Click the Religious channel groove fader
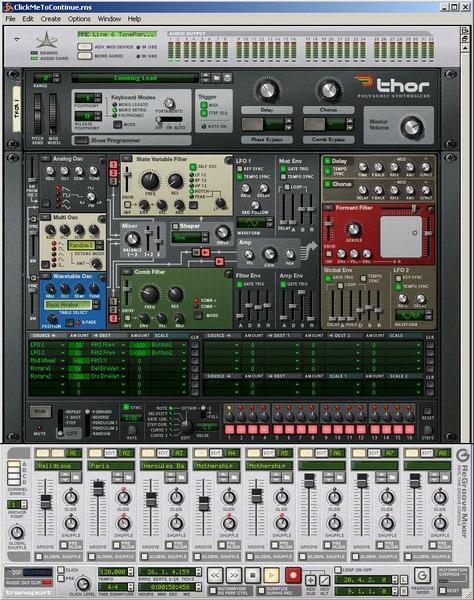This screenshot has width=474, height=600. 46,502
